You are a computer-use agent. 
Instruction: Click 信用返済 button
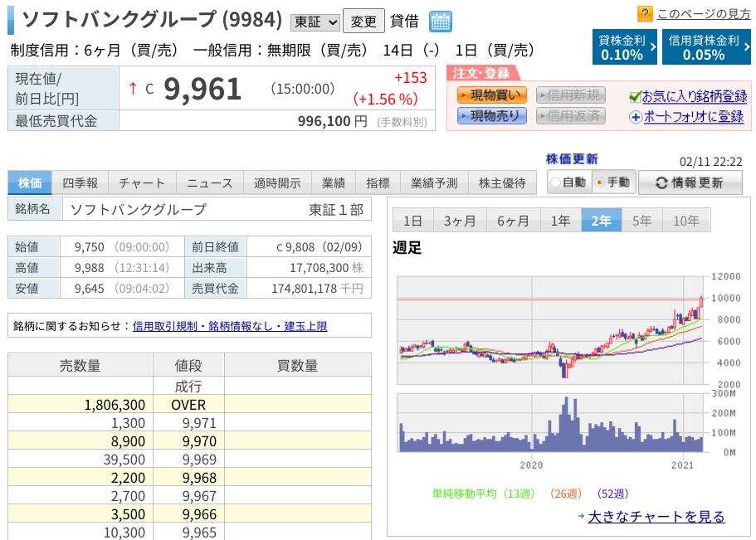pos(571,116)
